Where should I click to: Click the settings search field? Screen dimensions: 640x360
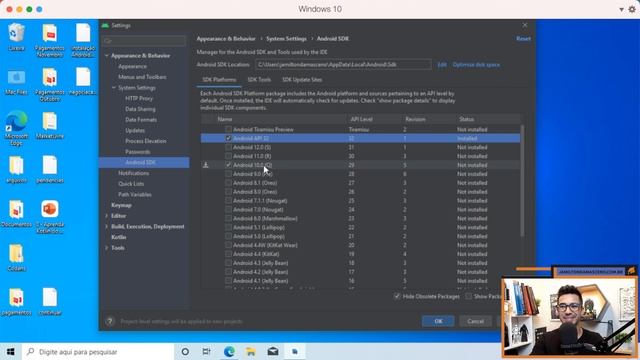[144, 41]
